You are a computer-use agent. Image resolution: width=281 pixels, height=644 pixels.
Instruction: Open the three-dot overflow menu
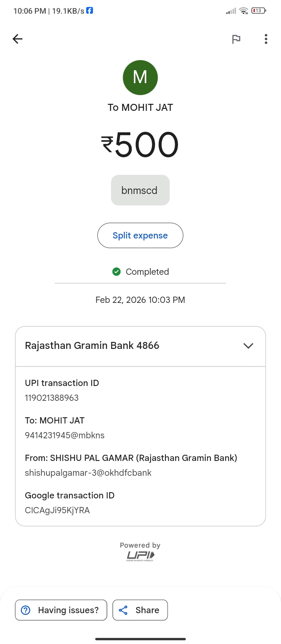pos(266,39)
